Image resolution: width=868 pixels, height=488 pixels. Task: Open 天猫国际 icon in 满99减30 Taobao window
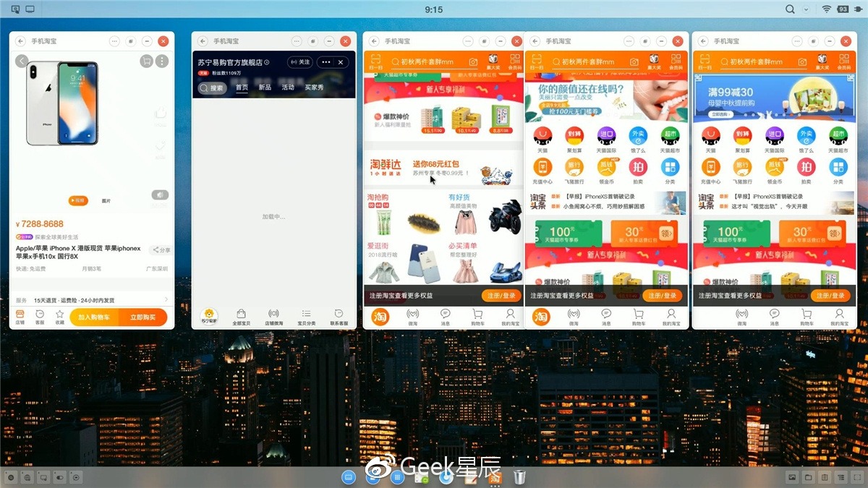(775, 139)
